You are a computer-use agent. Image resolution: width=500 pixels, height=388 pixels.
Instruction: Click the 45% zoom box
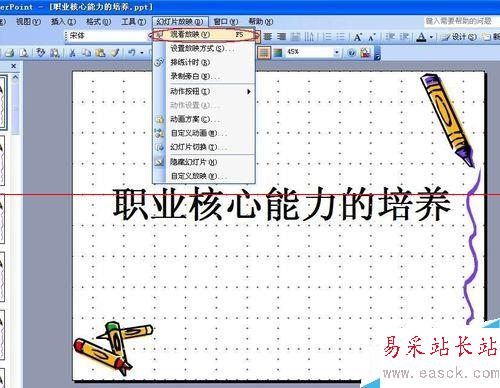tap(309, 52)
